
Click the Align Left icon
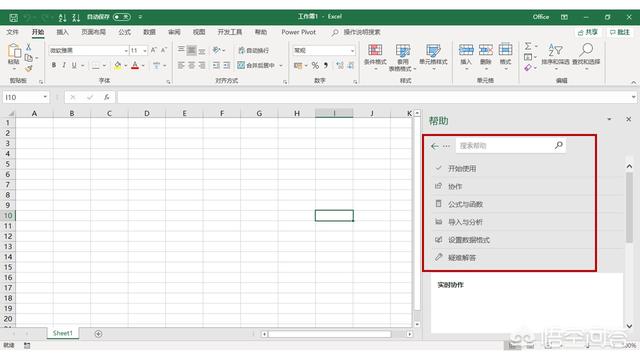[x=181, y=65]
